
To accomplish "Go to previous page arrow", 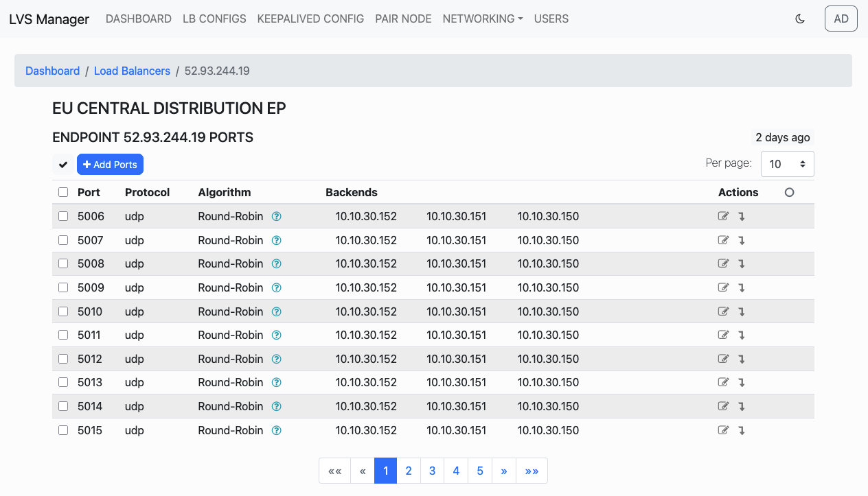I will [x=363, y=471].
